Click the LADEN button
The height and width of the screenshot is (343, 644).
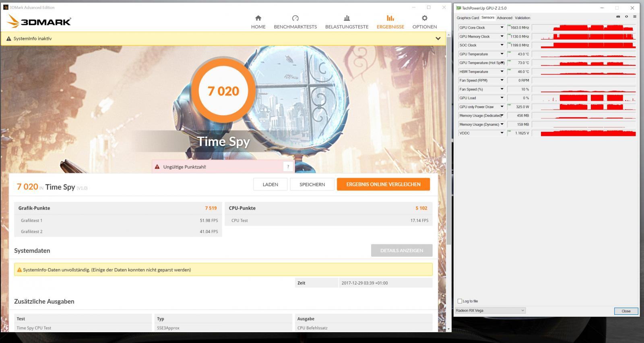pyautogui.click(x=270, y=184)
